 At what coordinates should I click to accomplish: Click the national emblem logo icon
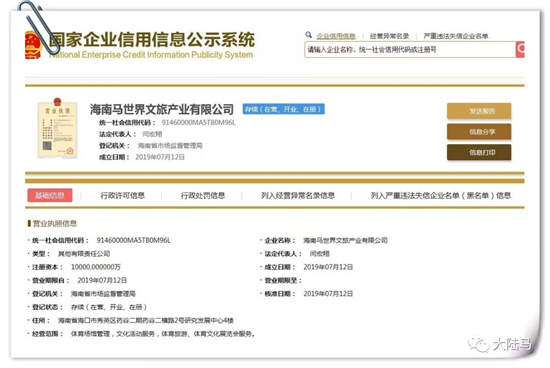coord(33,45)
